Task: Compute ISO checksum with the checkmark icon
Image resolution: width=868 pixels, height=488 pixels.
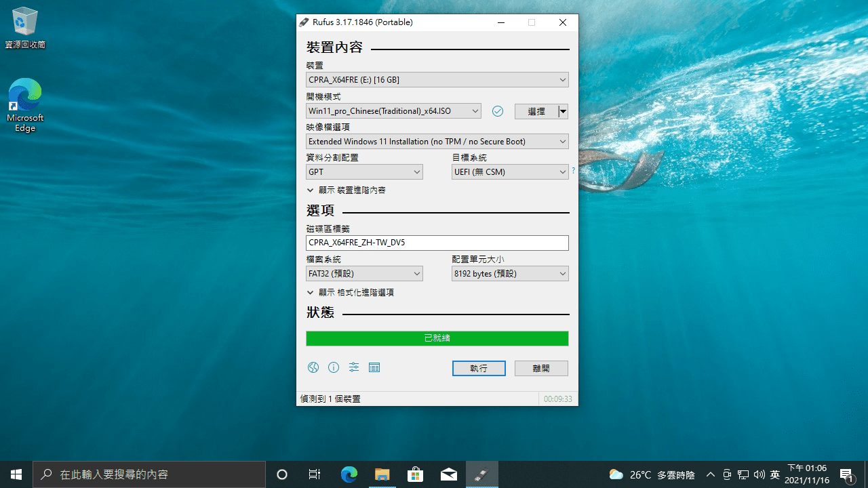Action: point(497,110)
